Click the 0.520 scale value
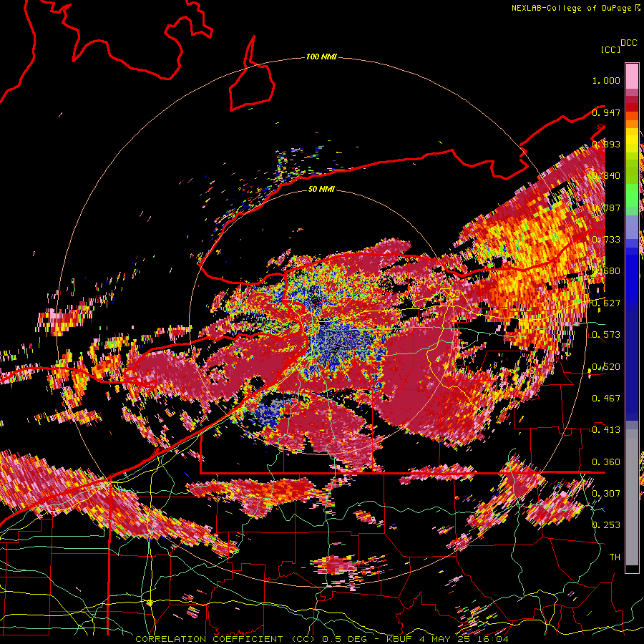Screen dimensions: 644x644 pos(606,367)
